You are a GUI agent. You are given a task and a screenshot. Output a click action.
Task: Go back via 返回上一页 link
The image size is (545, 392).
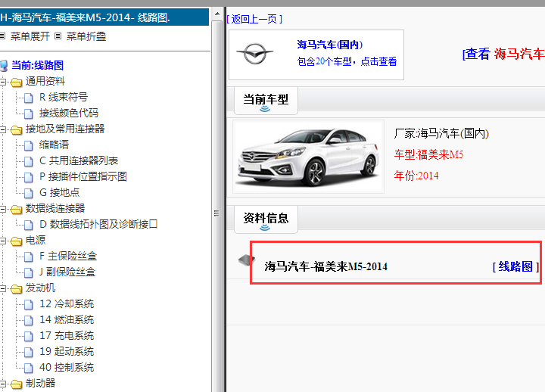(x=254, y=19)
